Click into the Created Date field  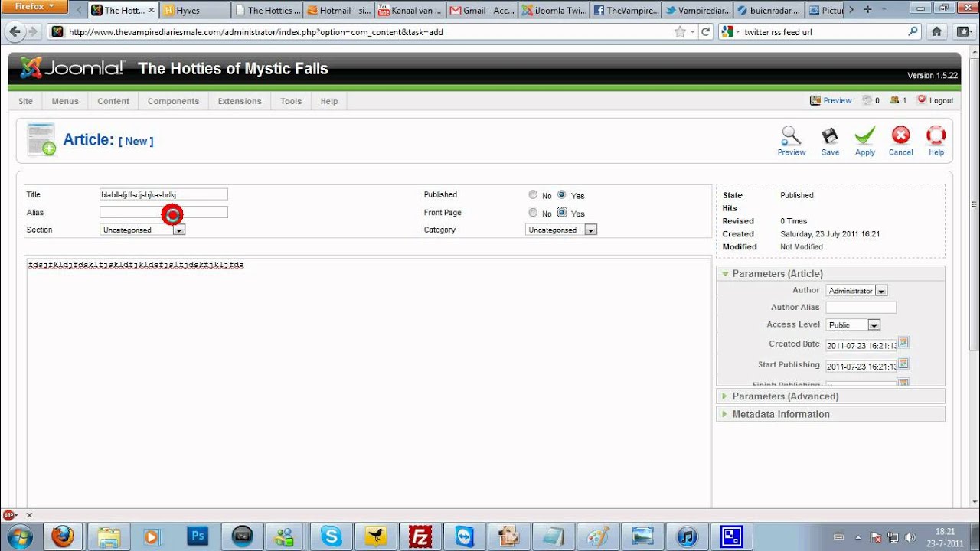(861, 345)
